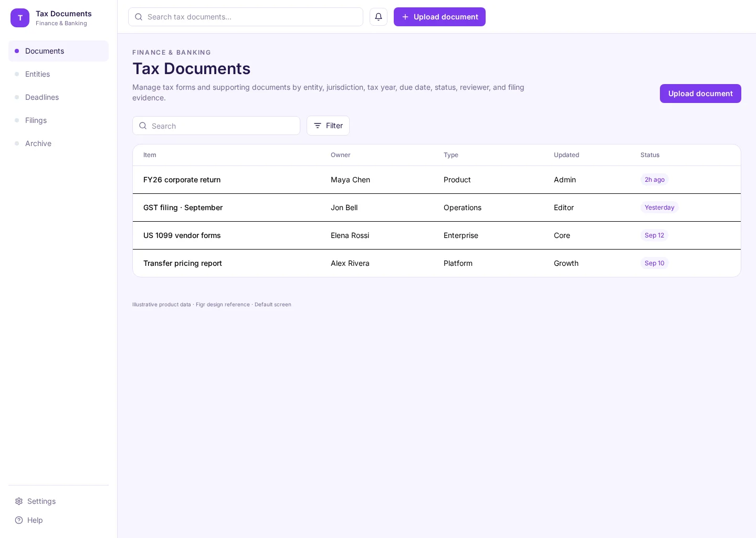Click owner Alex Rivera
Image resolution: width=756 pixels, height=538 pixels.
(350, 263)
